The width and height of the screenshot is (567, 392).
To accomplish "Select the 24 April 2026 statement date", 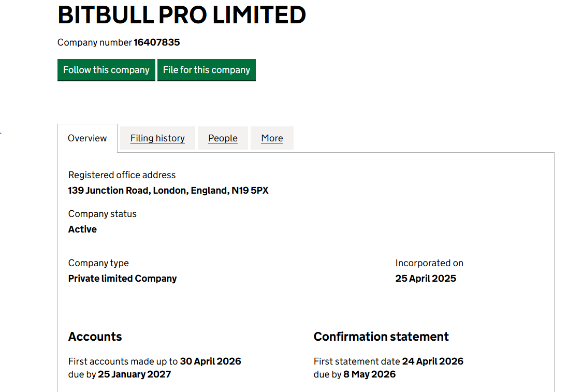I will [x=432, y=361].
